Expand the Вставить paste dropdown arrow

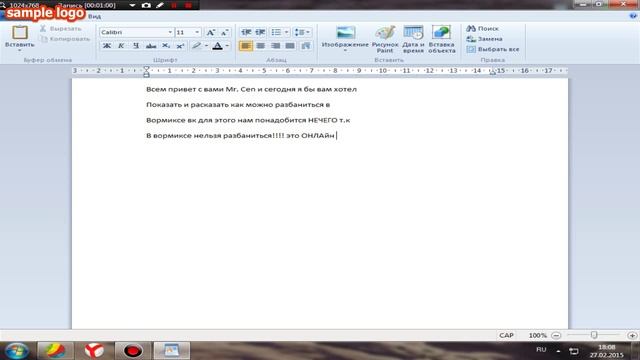pyautogui.click(x=20, y=51)
